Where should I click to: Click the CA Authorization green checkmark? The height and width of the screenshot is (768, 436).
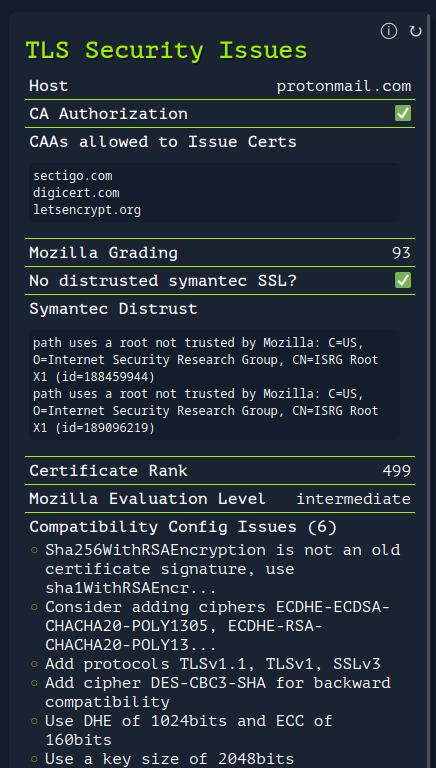[x=403, y=114]
